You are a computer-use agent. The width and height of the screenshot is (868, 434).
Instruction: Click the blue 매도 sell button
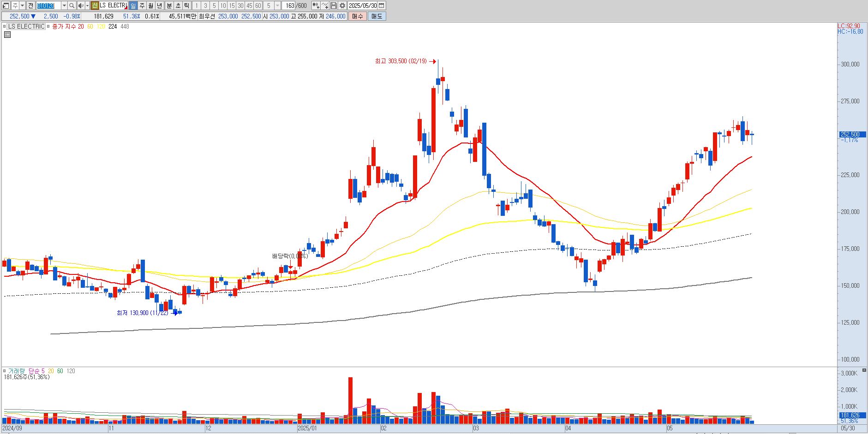pyautogui.click(x=377, y=16)
